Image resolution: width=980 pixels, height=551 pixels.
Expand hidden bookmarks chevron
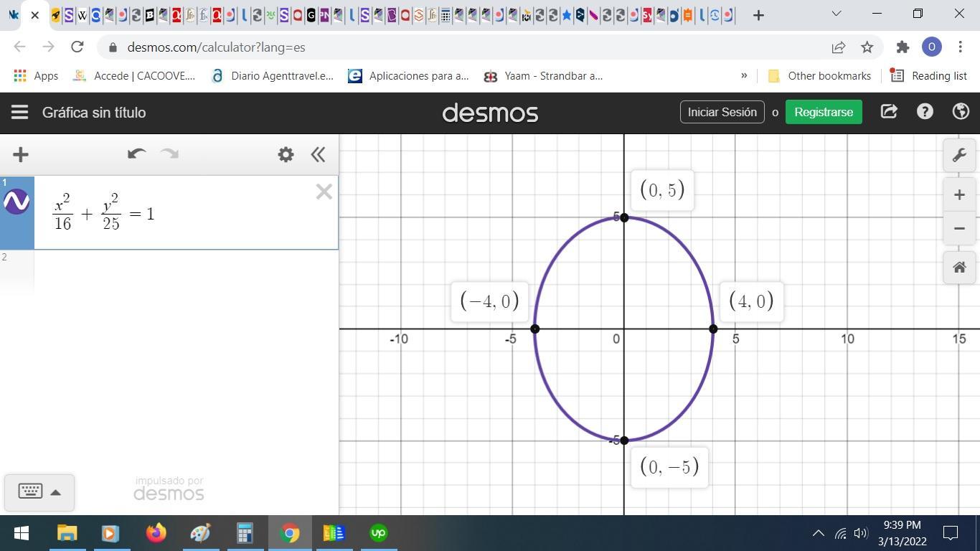(744, 75)
